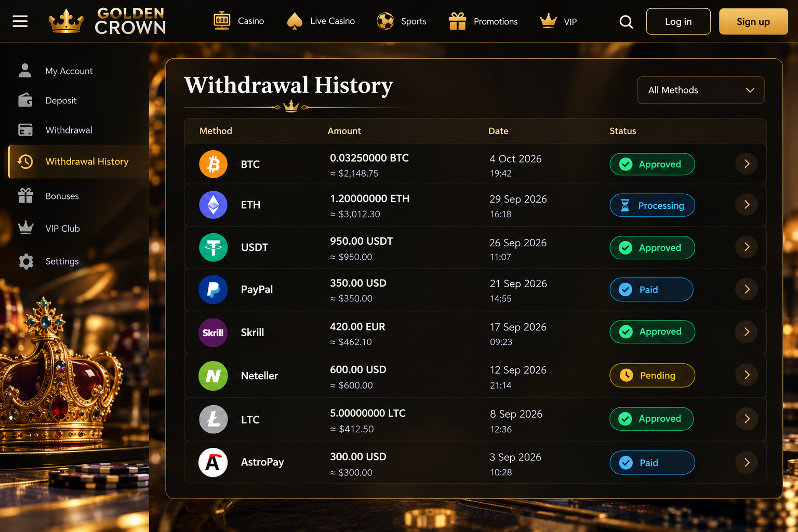Click the PayPal logo icon

[214, 289]
